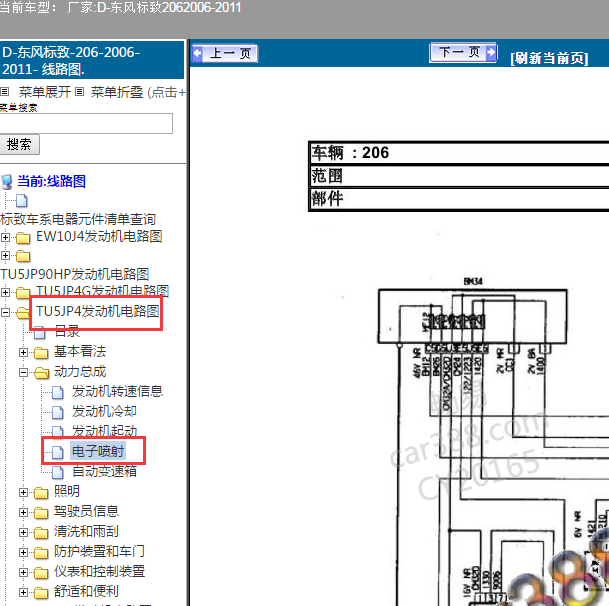Expand the EW10J4发动机电路图 folder
609x606 pixels.
(x=5, y=237)
